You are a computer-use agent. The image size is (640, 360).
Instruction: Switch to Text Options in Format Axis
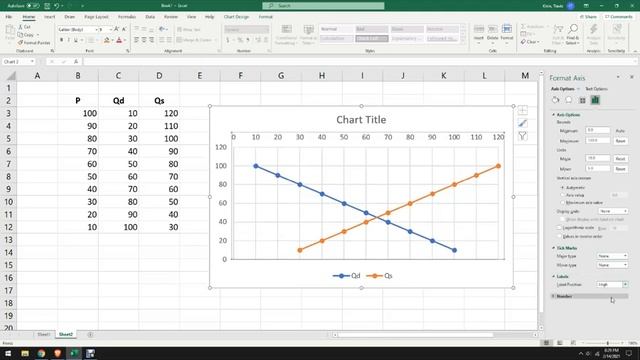[x=596, y=89]
